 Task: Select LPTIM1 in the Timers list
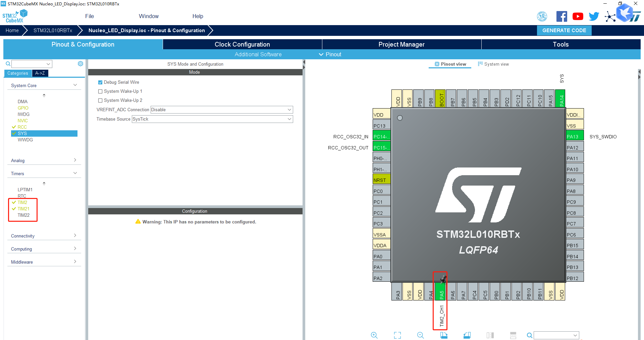click(25, 190)
